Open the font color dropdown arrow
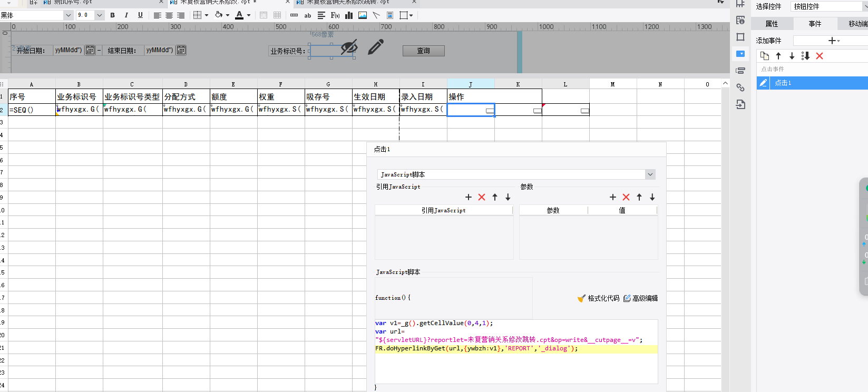The width and height of the screenshot is (868, 392). (249, 15)
